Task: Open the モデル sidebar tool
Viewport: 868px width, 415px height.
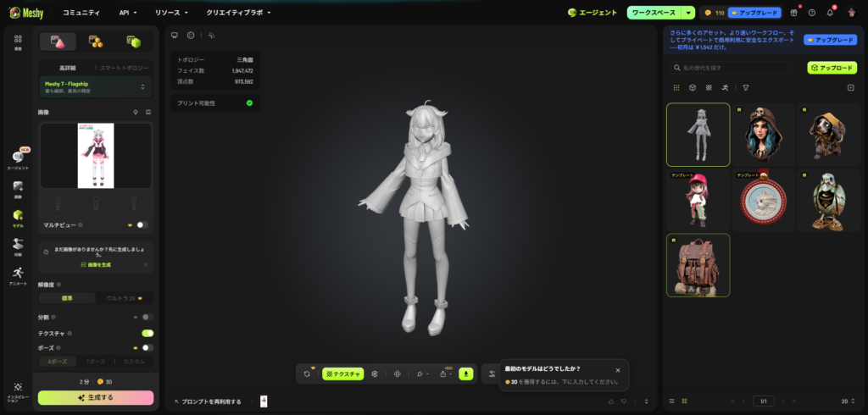Action: [18, 218]
